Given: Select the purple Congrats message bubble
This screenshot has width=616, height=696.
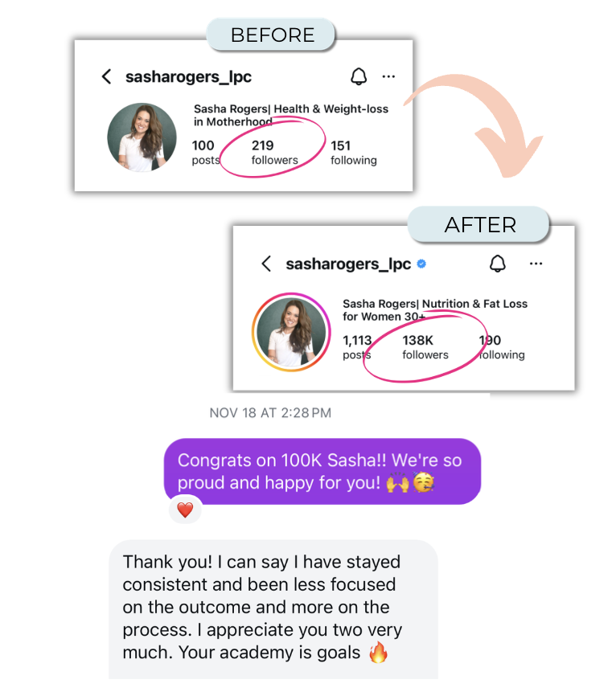Looking at the screenshot, I should click(322, 472).
